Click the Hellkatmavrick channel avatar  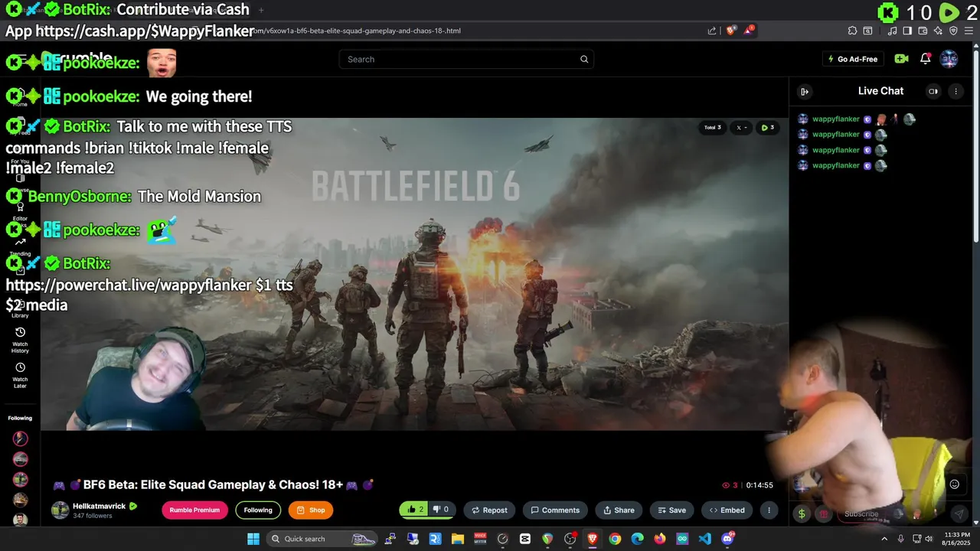60,510
